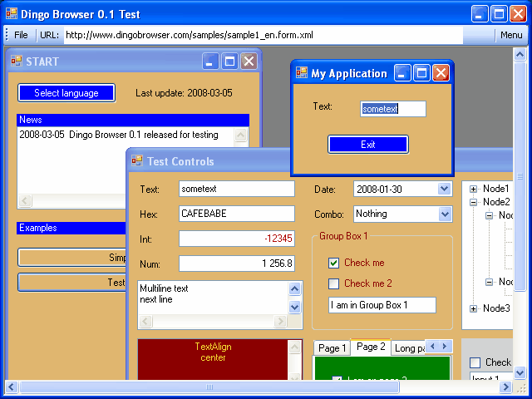Screen dimensions: 532x399
Task: Minimize the My Application window
Action: pos(402,73)
